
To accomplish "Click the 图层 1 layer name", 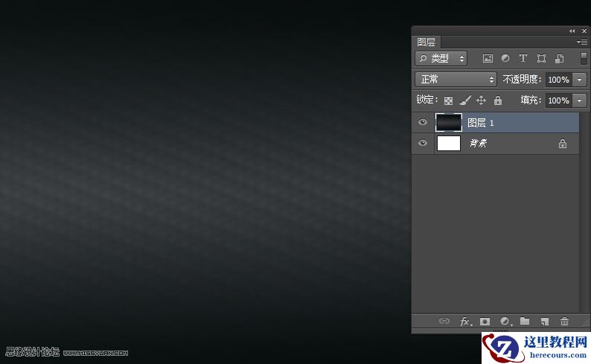I will pyautogui.click(x=481, y=123).
